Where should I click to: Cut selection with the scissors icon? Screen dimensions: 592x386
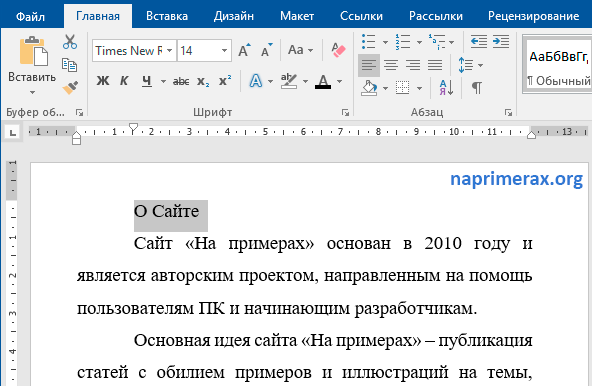click(x=70, y=42)
